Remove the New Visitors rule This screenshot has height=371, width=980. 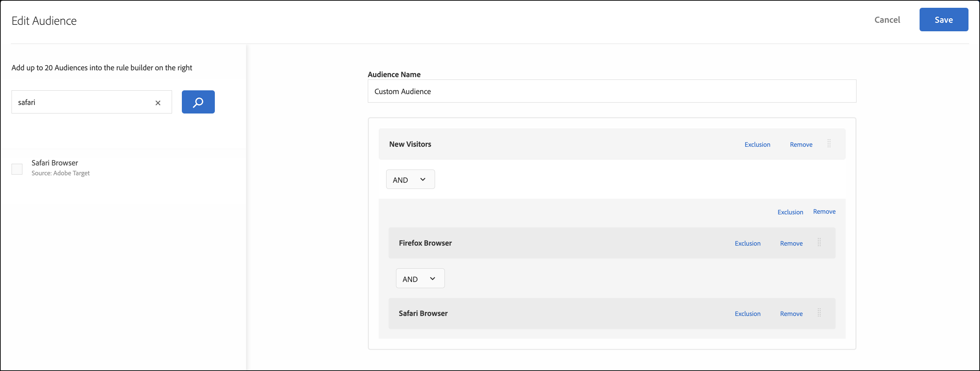(x=801, y=144)
